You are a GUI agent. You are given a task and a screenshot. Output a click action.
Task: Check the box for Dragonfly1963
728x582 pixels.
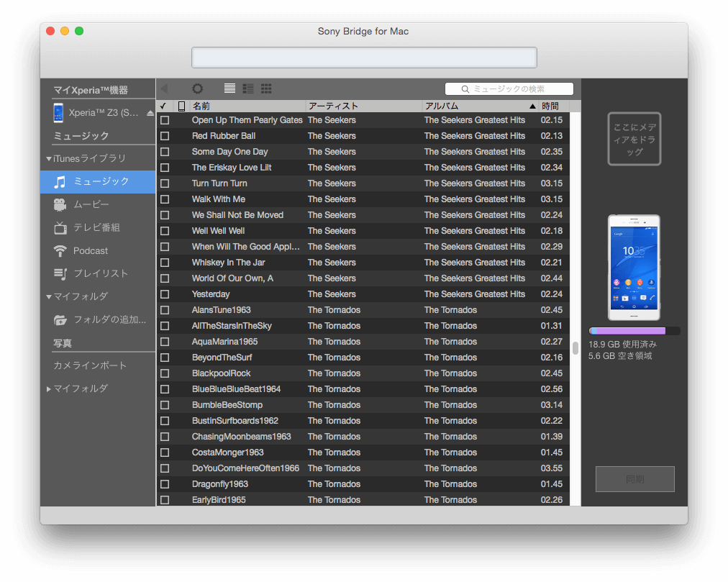click(x=165, y=484)
